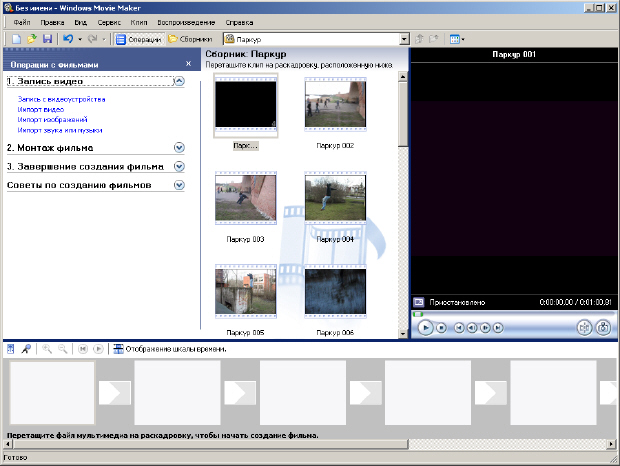The width and height of the screenshot is (620, 466).
Task: Select the Паркур 004 clip thumbnail
Action: [335, 197]
